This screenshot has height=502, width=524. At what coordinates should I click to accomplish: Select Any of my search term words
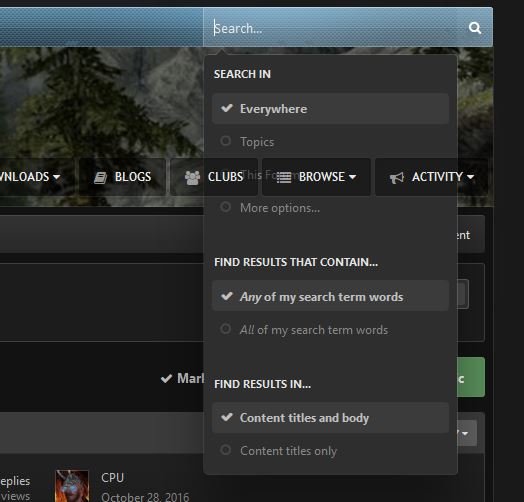(330, 296)
